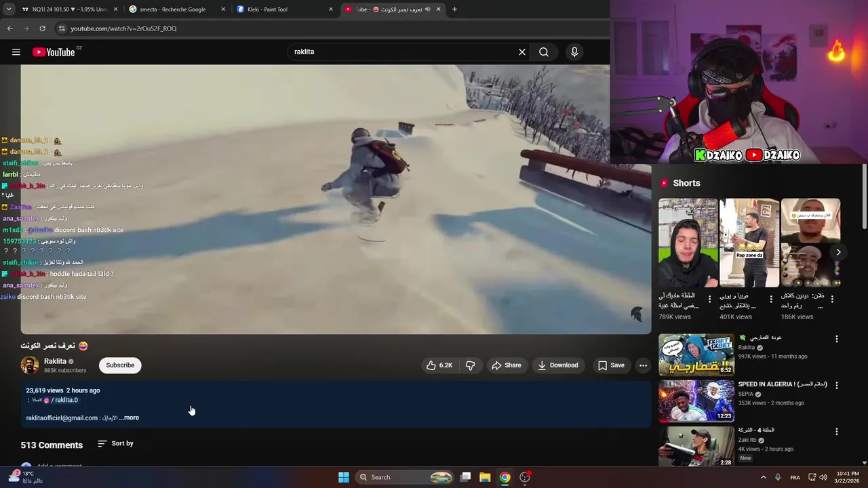The image size is (868, 488).
Task: Go to YouTube home via logo
Action: coord(54,52)
